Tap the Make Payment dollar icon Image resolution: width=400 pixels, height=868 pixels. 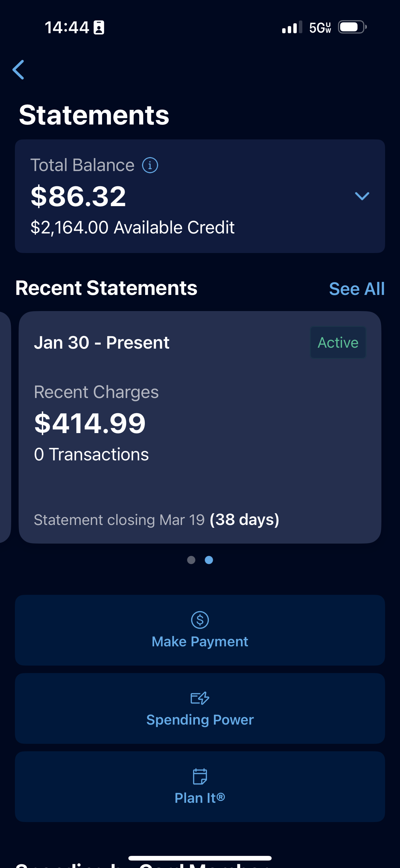pos(200,620)
